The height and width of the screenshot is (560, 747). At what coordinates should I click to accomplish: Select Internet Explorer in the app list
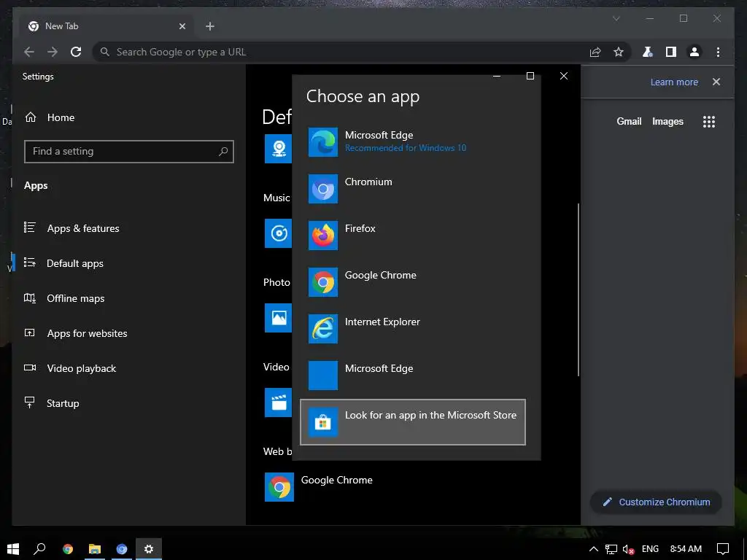tap(413, 329)
